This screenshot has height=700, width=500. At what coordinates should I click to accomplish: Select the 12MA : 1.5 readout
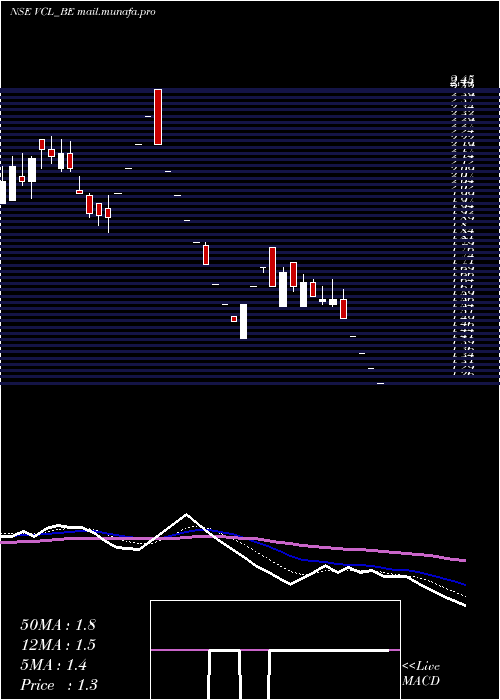[x=58, y=645]
